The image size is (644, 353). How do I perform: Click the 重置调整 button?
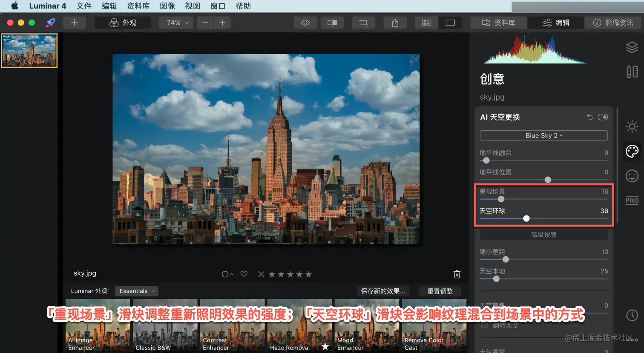[440, 291]
